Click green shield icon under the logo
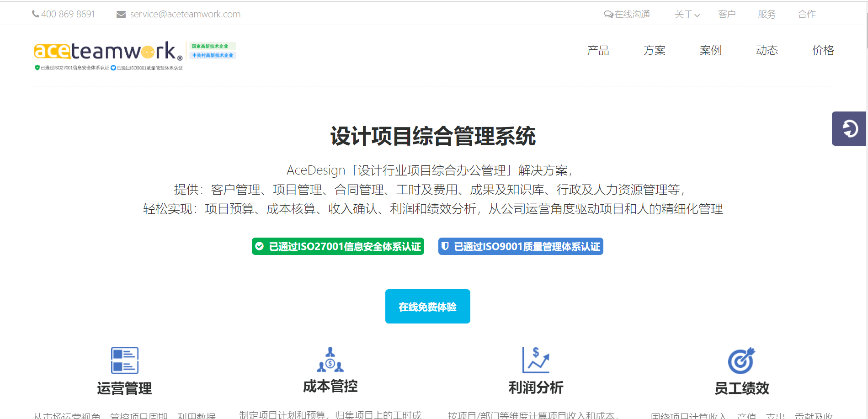 pos(37,68)
